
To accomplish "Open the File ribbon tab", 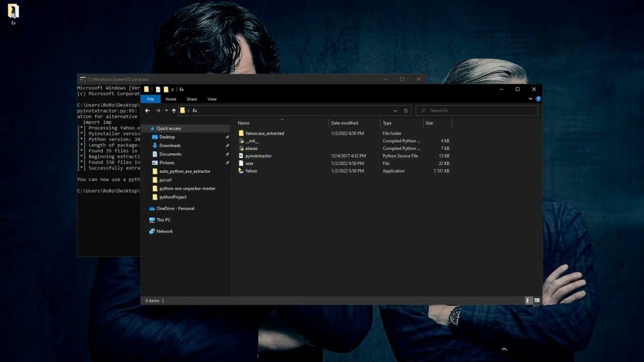I will pyautogui.click(x=150, y=99).
